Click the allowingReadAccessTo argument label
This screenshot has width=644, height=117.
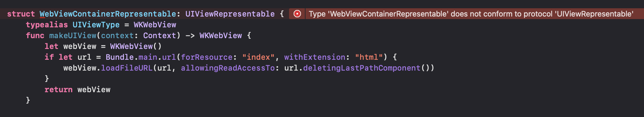coord(228,68)
